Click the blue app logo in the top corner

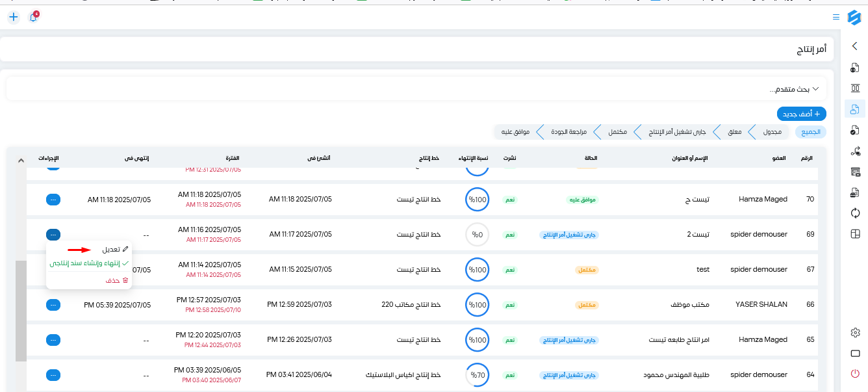(854, 17)
